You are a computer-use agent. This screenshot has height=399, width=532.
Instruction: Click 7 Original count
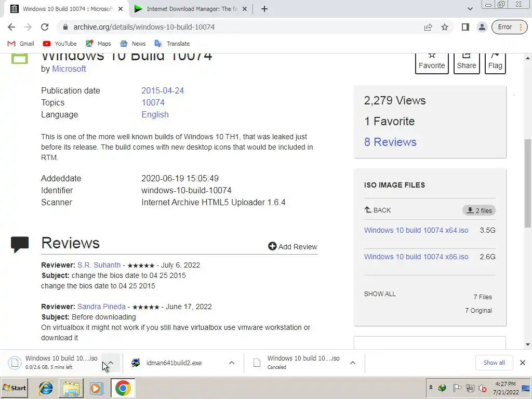click(x=478, y=311)
